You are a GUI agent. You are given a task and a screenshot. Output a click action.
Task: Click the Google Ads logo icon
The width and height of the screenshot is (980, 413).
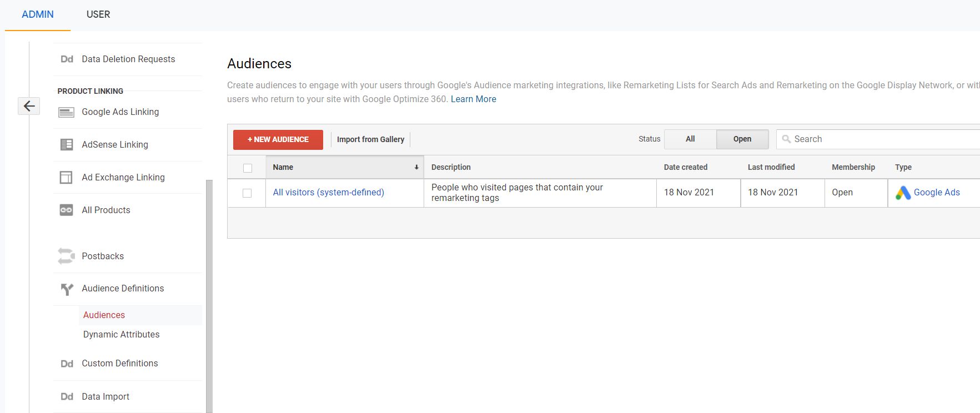(903, 193)
